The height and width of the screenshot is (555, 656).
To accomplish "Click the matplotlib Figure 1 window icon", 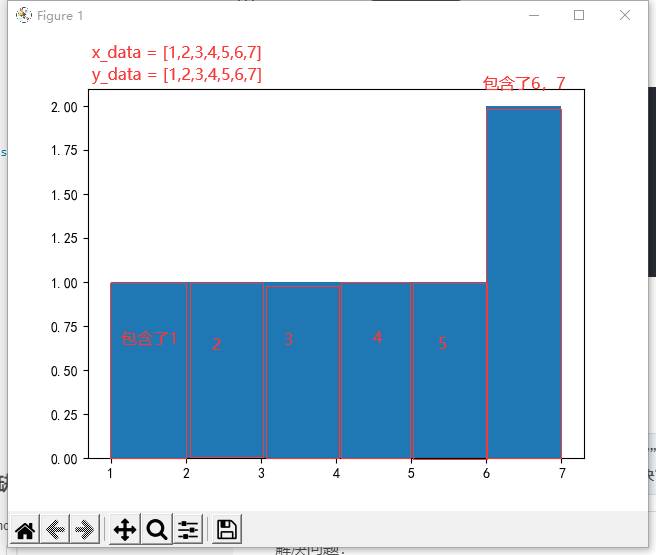I will (24, 15).
